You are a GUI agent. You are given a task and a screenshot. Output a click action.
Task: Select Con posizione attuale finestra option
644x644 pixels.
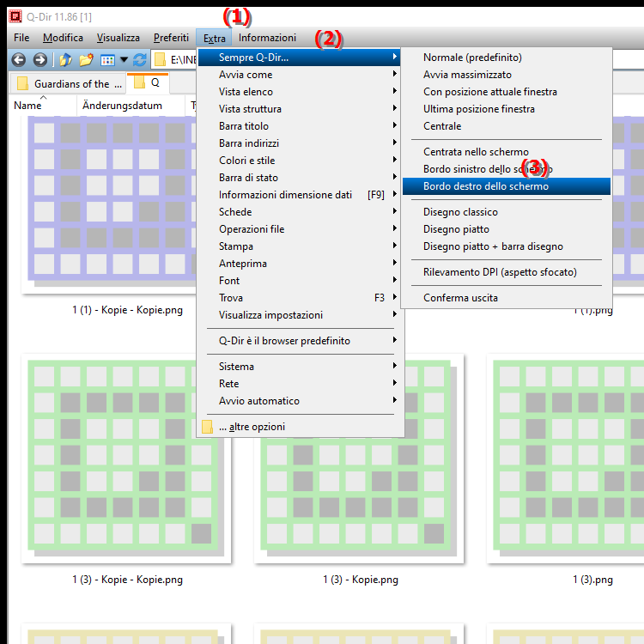[507, 92]
